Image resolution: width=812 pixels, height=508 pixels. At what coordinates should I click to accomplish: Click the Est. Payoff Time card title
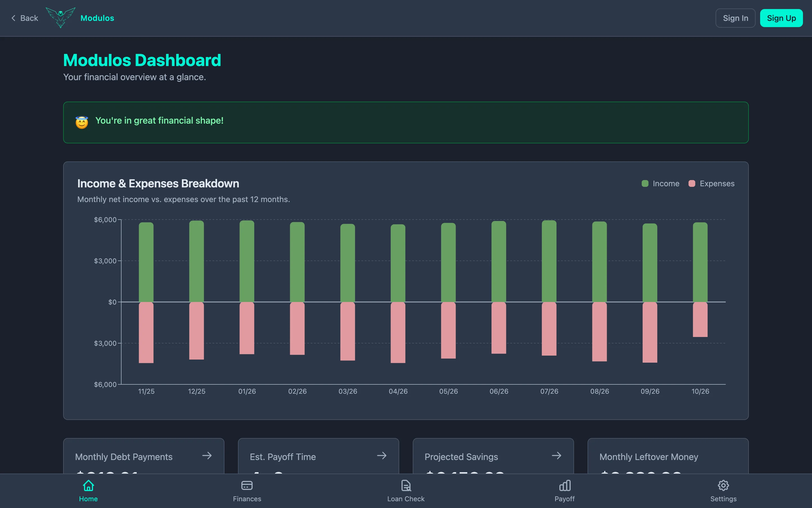point(283,457)
